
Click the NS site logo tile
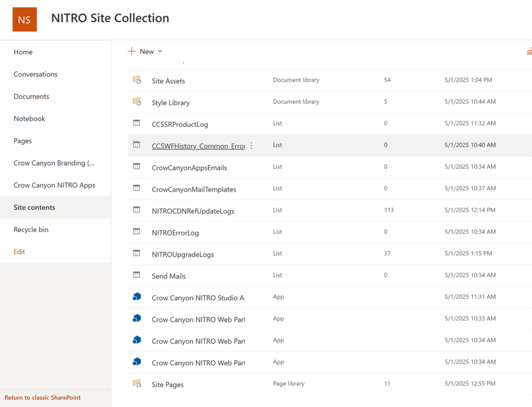(x=24, y=19)
